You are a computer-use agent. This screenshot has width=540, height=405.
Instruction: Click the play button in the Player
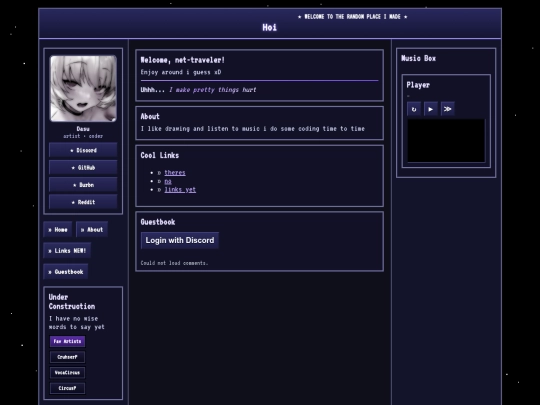tap(430, 109)
